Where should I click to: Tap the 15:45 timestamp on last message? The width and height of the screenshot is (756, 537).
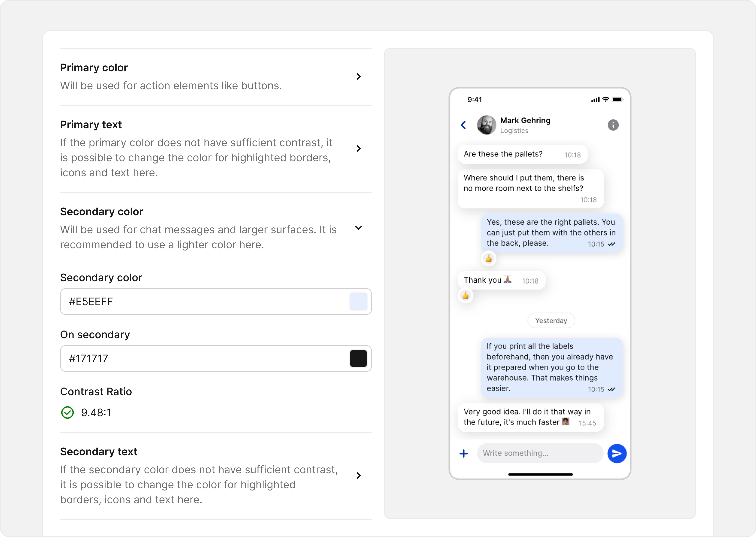pos(587,423)
